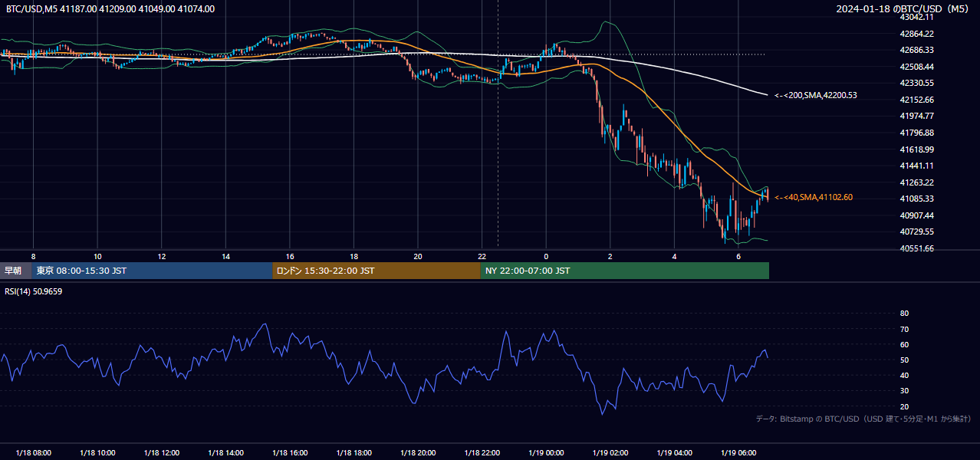
Task: Click the price chart hour label 12
Action: coord(162,256)
